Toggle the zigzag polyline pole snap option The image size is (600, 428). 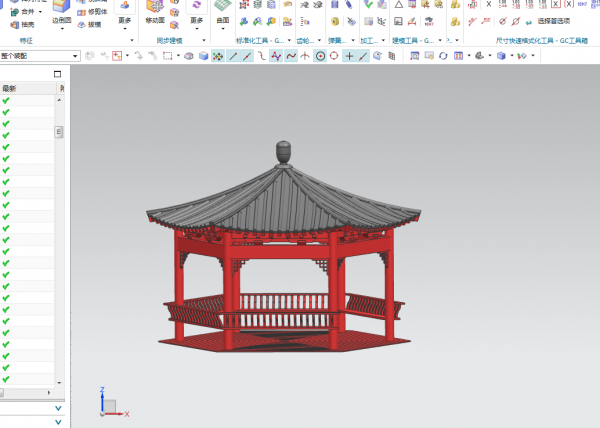(276, 56)
